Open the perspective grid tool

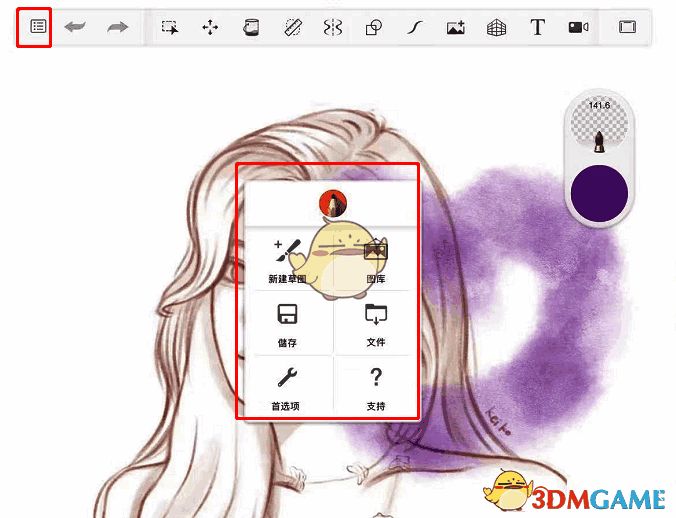[496, 28]
